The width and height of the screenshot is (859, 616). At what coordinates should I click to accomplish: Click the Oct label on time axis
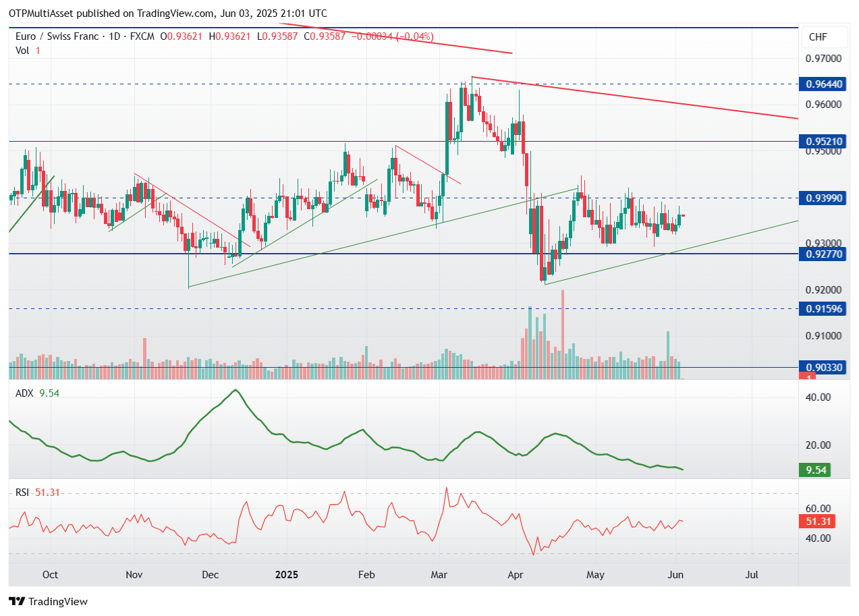(50, 575)
